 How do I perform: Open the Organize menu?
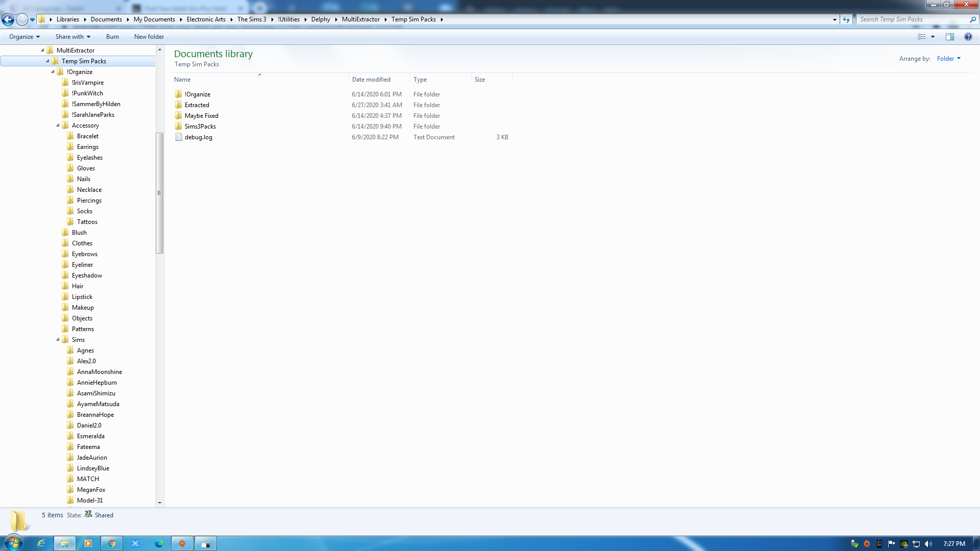point(24,37)
